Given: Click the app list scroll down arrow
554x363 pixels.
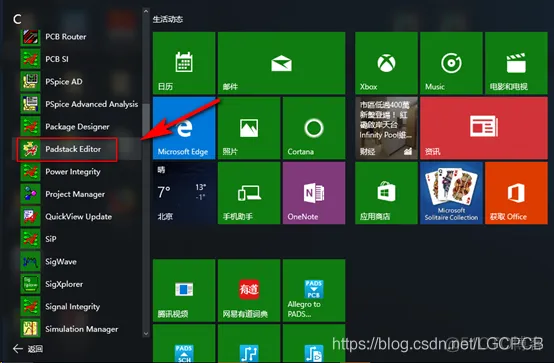Looking at the screenshot, I should (x=146, y=333).
